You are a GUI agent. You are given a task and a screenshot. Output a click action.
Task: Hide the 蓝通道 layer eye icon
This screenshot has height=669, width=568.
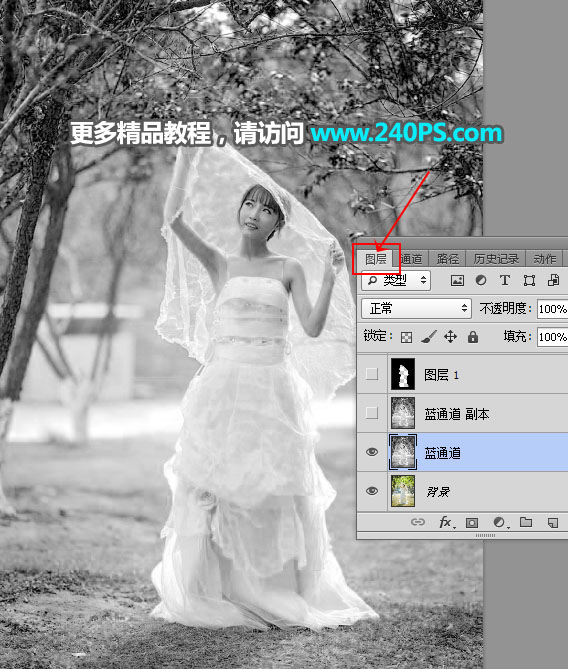(x=372, y=452)
